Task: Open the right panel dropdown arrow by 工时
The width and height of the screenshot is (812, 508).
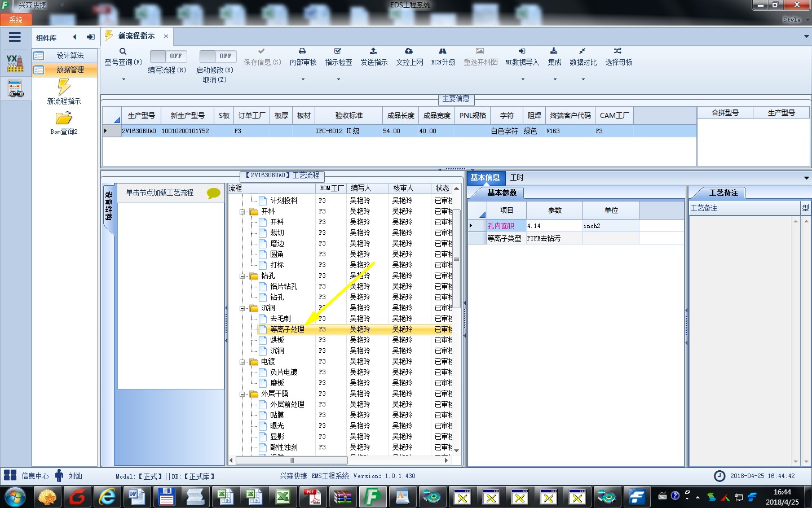Action: pyautogui.click(x=806, y=178)
